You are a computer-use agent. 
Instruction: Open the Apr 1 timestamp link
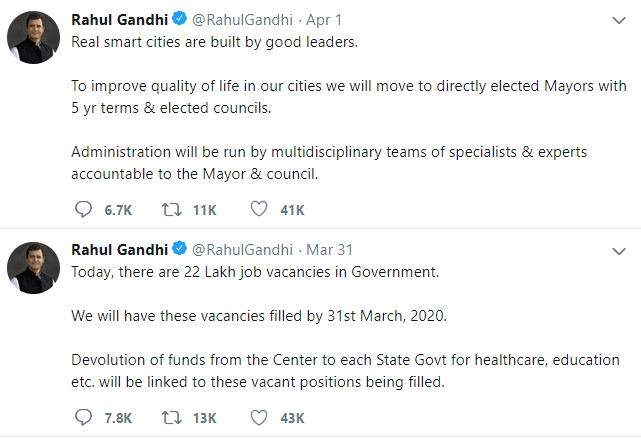pyautogui.click(x=324, y=20)
